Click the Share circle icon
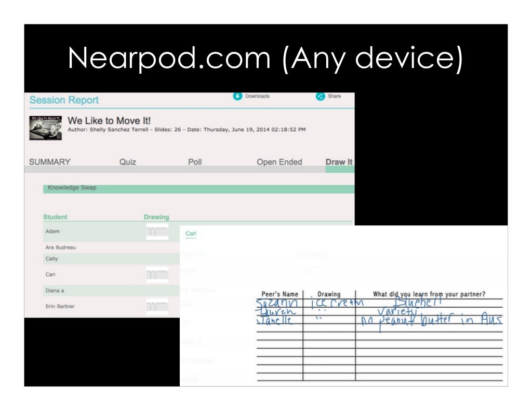 click(x=320, y=96)
